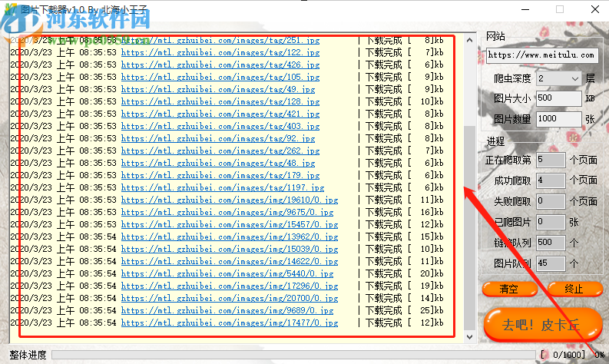Open link to images/tag/403.jpg
Image resolution: width=609 pixels, height=364 pixels.
click(x=220, y=126)
